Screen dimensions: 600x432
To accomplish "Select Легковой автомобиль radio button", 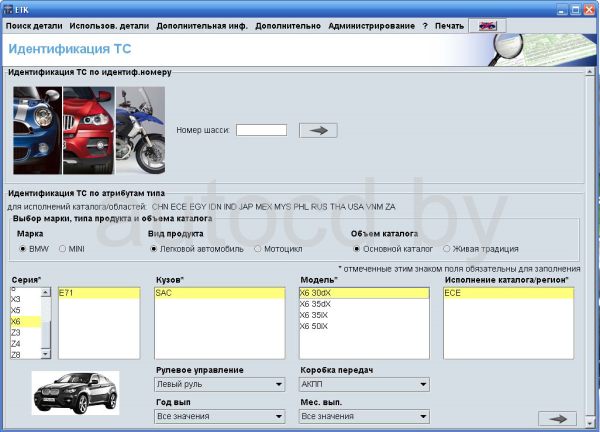I will click(153, 249).
